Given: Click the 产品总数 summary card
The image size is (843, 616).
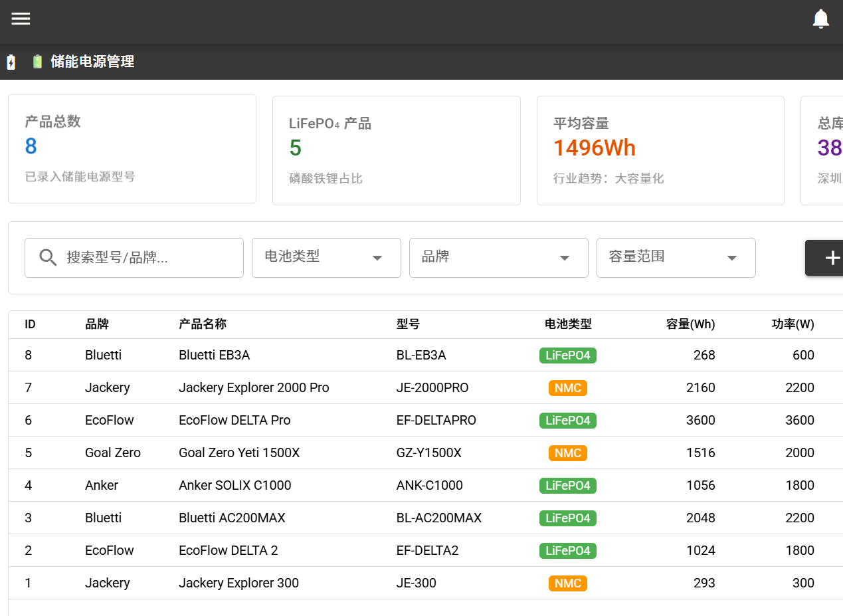Looking at the screenshot, I should tap(132, 149).
